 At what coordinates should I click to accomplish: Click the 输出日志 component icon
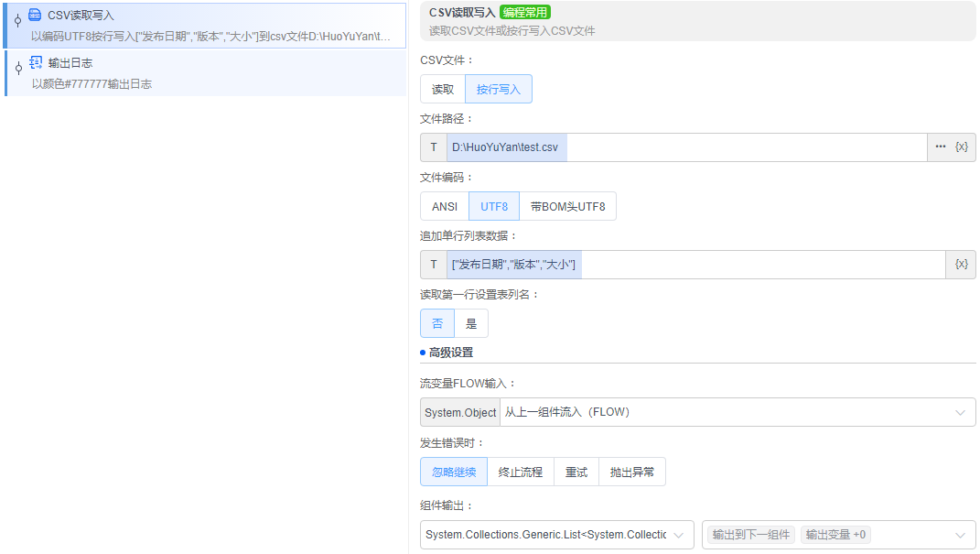tap(34, 63)
